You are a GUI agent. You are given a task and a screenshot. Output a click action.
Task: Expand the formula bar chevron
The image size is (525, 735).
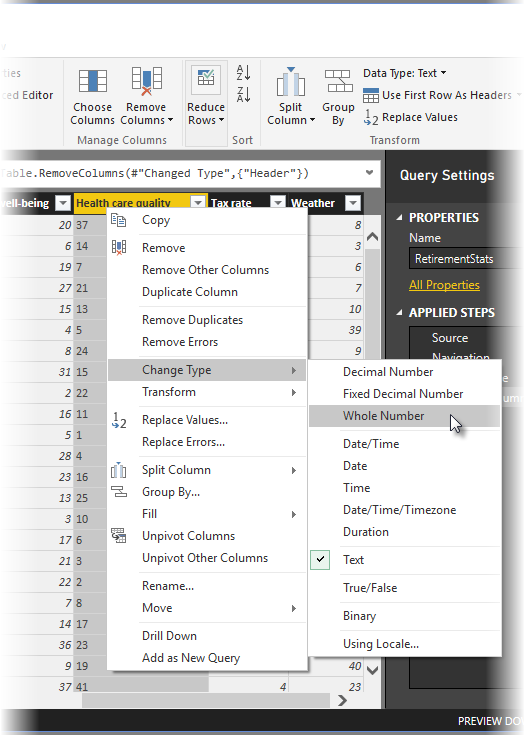pos(369,172)
